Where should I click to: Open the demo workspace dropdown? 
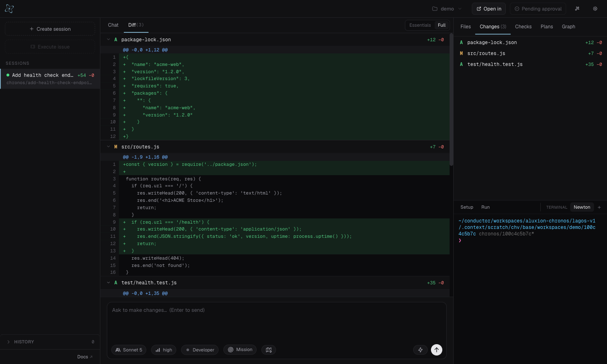[x=447, y=8]
